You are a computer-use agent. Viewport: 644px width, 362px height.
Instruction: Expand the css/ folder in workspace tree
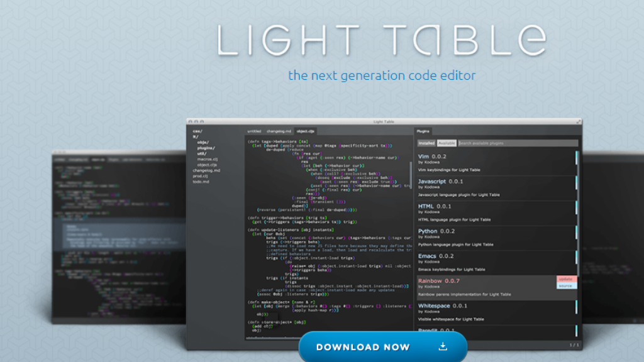pyautogui.click(x=197, y=131)
